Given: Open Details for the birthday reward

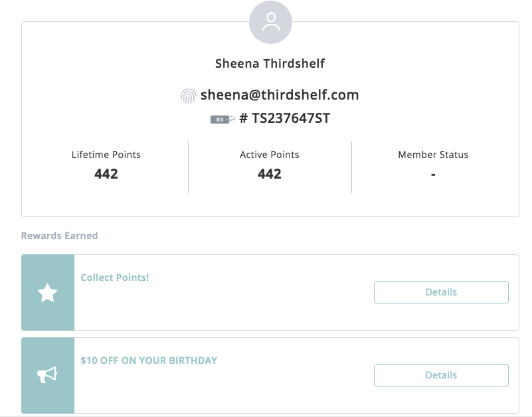Looking at the screenshot, I should point(441,375).
